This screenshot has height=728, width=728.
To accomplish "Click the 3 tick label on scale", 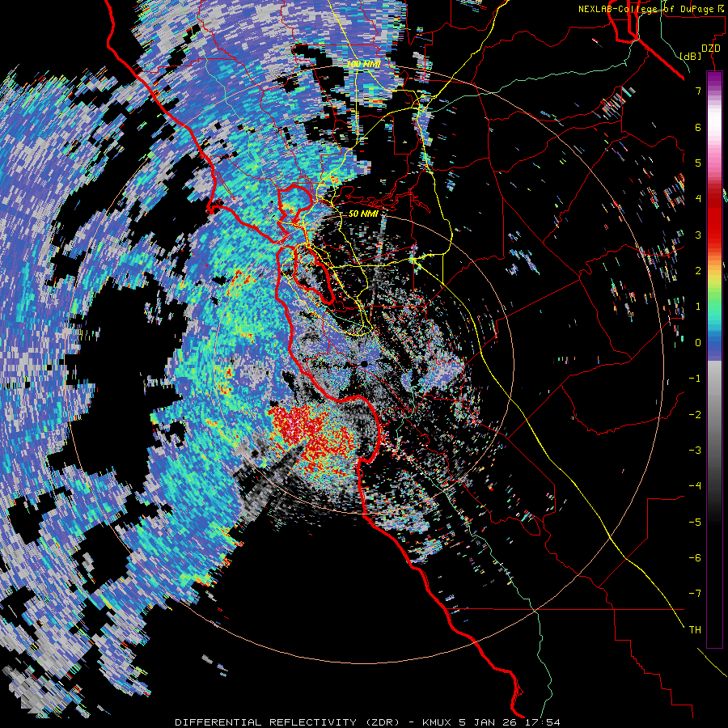I will [x=698, y=235].
